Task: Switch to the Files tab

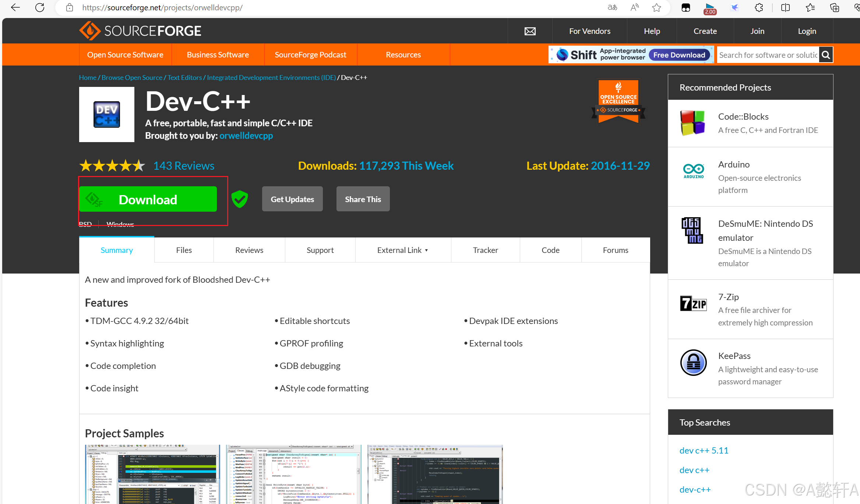Action: (x=184, y=250)
